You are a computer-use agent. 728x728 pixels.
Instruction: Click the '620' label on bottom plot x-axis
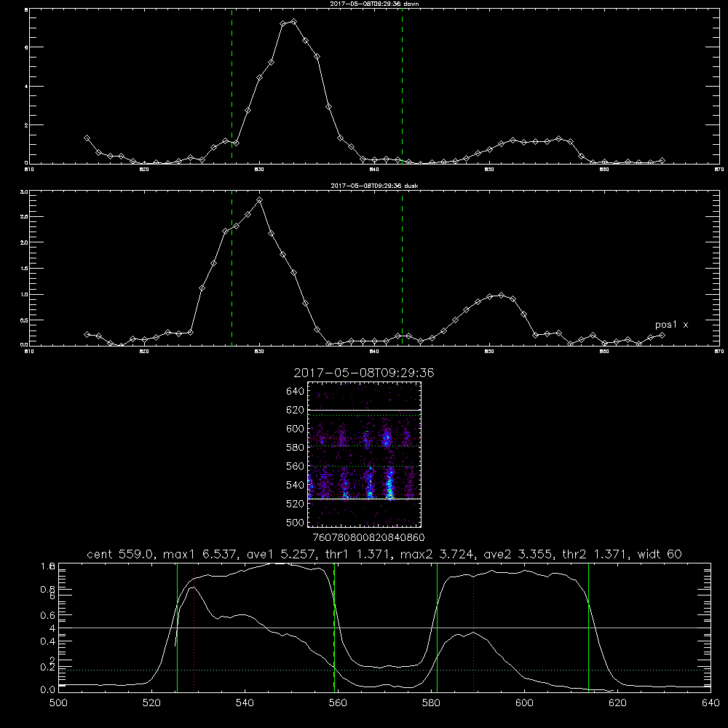(x=617, y=703)
